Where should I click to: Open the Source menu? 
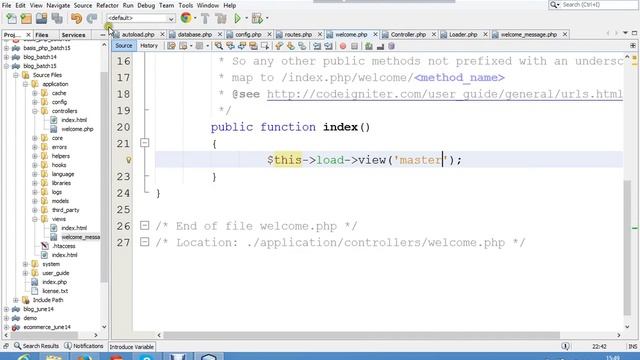click(x=83, y=5)
